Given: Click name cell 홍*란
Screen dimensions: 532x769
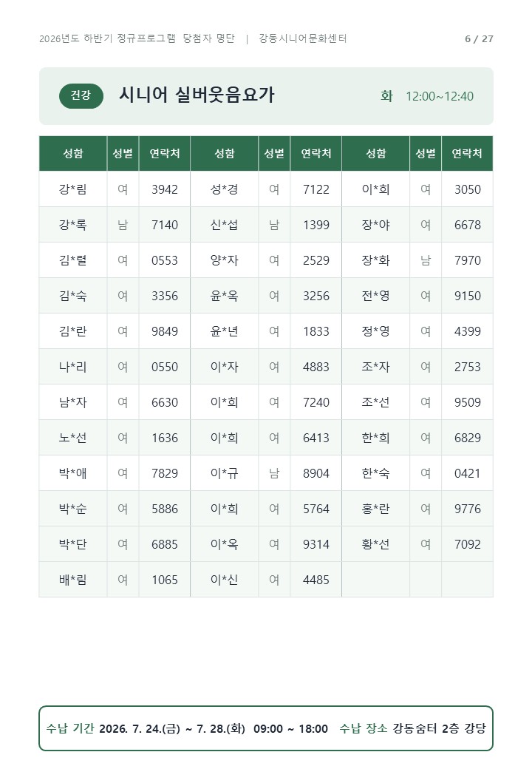Looking at the screenshot, I should tap(376, 509).
